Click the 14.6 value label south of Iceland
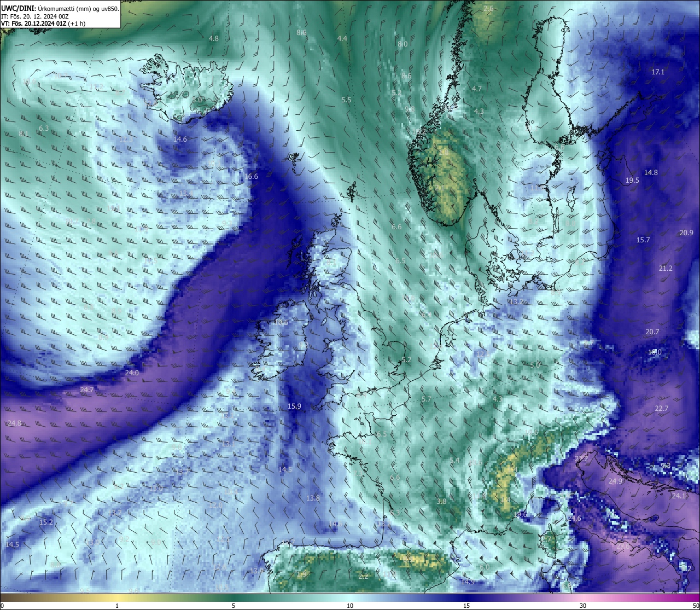The height and width of the screenshot is (610, 700). tap(180, 139)
